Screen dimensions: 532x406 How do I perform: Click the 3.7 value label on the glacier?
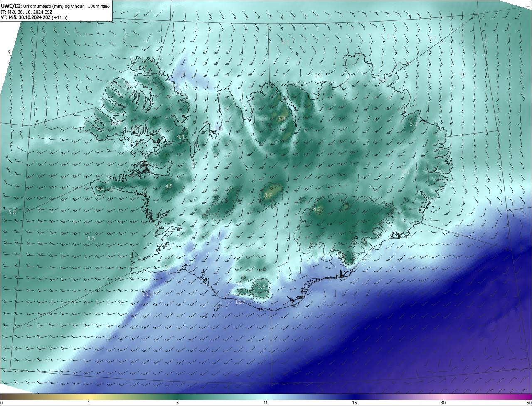pyautogui.click(x=268, y=195)
